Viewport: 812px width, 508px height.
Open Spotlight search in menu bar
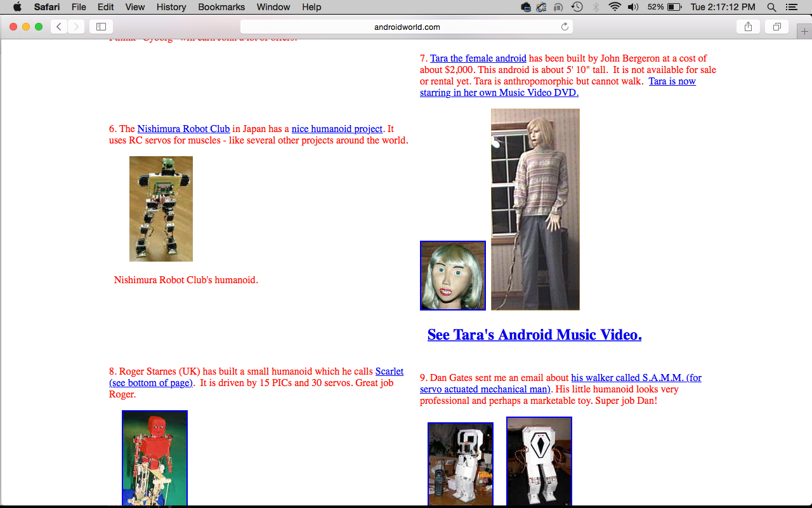[771, 7]
